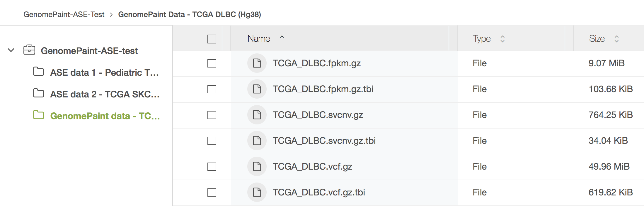Check the box for TCGA_DLBC.svcnv.gz.tbi
644x206 pixels.
[212, 141]
